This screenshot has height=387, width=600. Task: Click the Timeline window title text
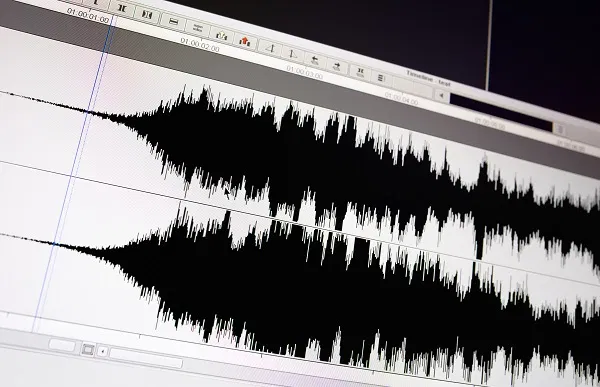(x=428, y=78)
